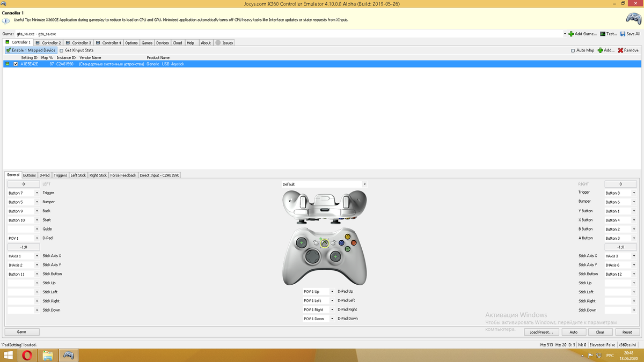Expand left Trigger Button 7 dropdown

[37, 193]
